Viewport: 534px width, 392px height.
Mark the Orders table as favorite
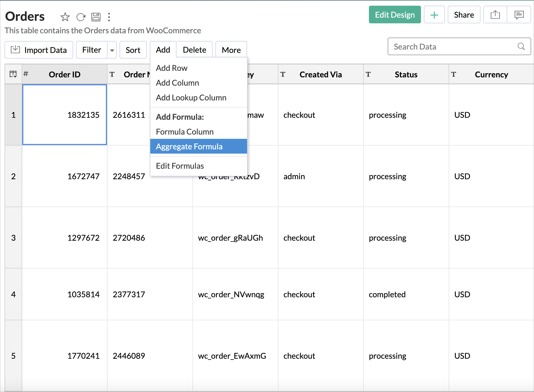65,17
